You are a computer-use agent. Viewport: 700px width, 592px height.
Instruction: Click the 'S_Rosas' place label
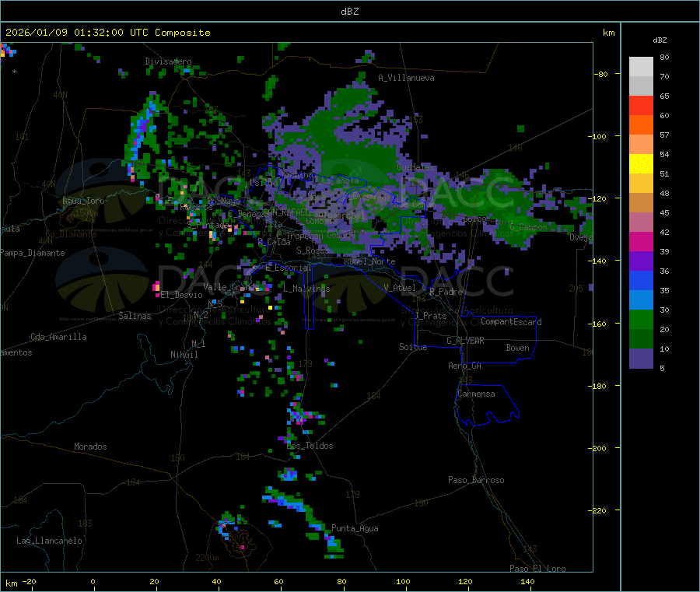[x=313, y=250]
